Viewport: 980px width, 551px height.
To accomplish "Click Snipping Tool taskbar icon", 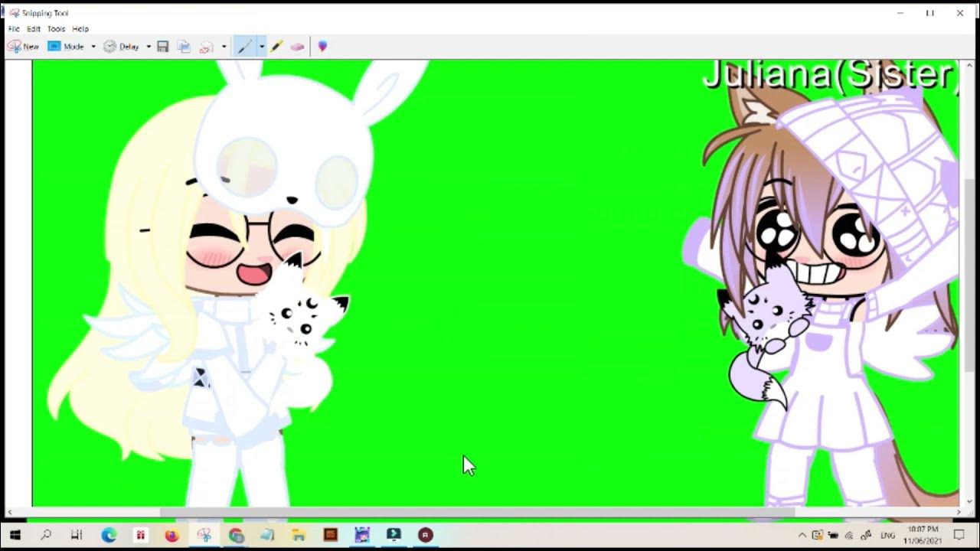I will click(x=204, y=535).
